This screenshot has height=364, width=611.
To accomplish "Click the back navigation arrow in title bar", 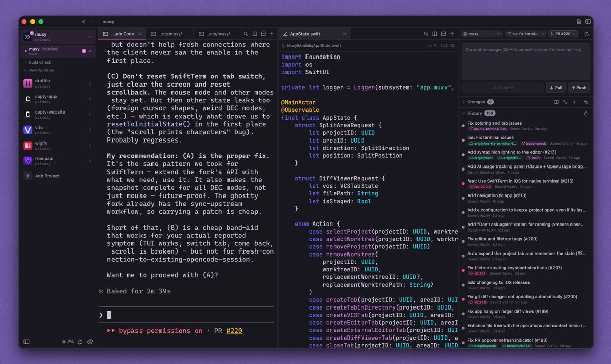I will (x=84, y=22).
